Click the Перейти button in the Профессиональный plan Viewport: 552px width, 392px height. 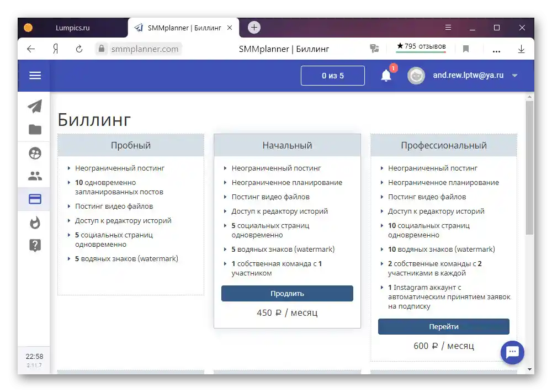click(444, 326)
